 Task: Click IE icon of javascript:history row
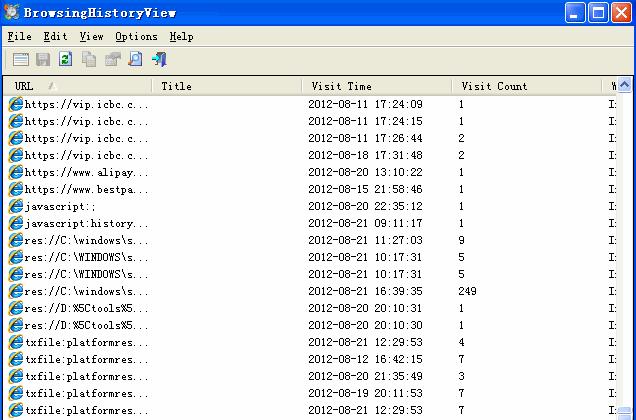point(15,224)
